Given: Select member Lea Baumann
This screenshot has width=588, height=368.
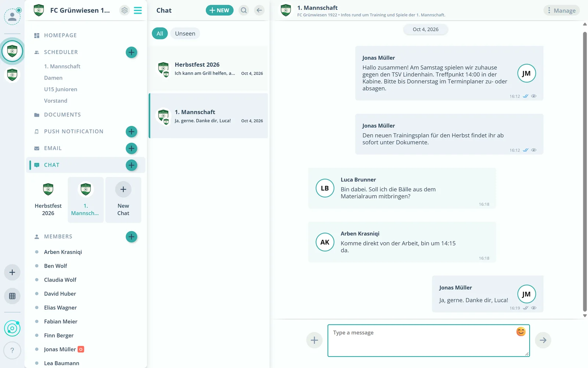Looking at the screenshot, I should (62, 363).
